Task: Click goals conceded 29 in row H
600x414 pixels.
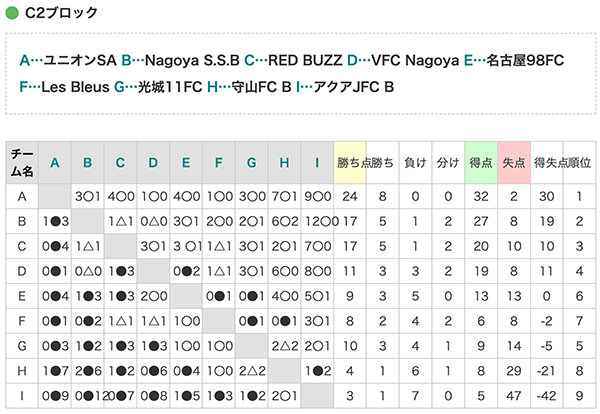Action: [x=514, y=371]
